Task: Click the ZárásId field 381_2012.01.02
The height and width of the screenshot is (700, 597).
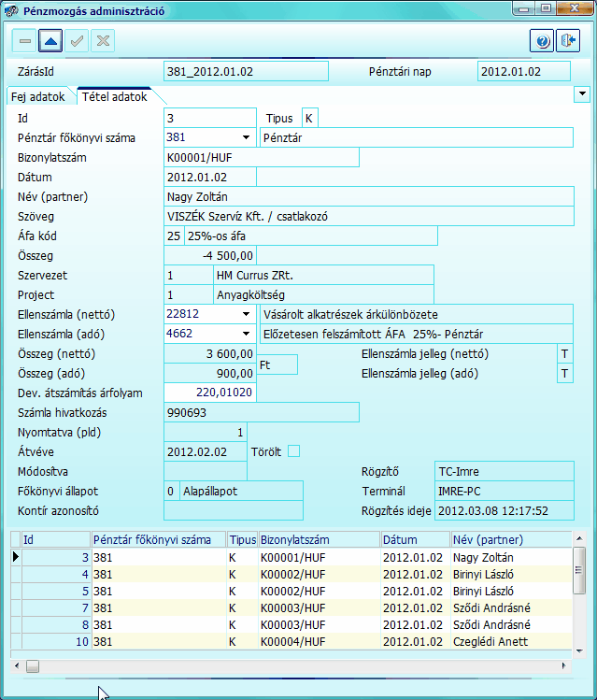Action: point(246,71)
